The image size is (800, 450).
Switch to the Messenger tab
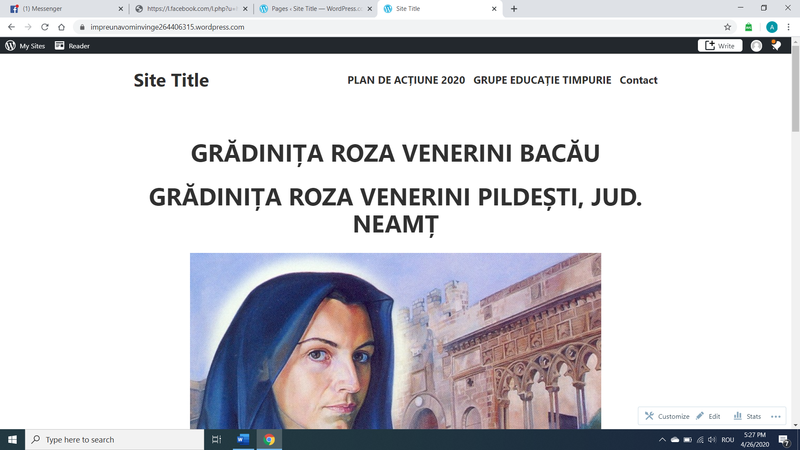pyautogui.click(x=62, y=8)
